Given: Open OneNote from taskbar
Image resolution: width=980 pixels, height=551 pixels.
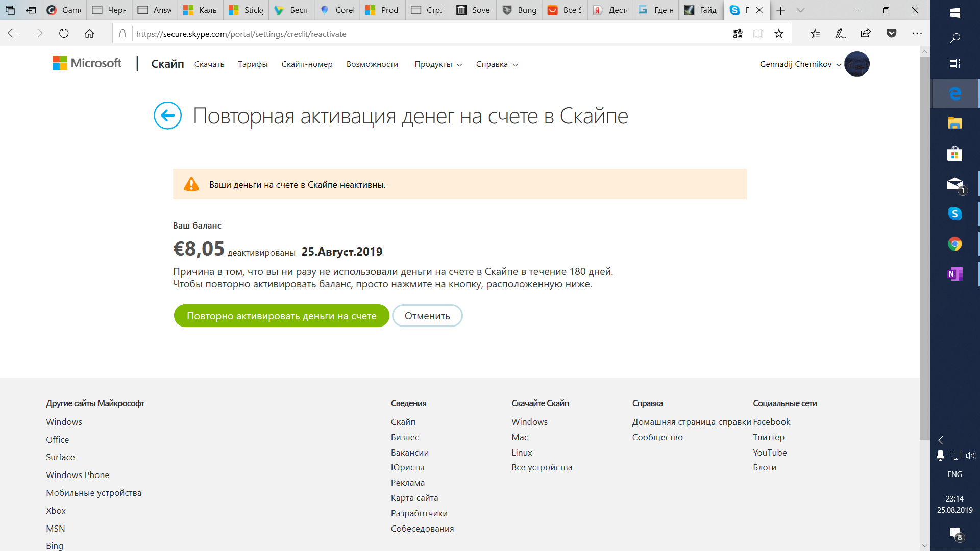Looking at the screenshot, I should [x=955, y=274].
